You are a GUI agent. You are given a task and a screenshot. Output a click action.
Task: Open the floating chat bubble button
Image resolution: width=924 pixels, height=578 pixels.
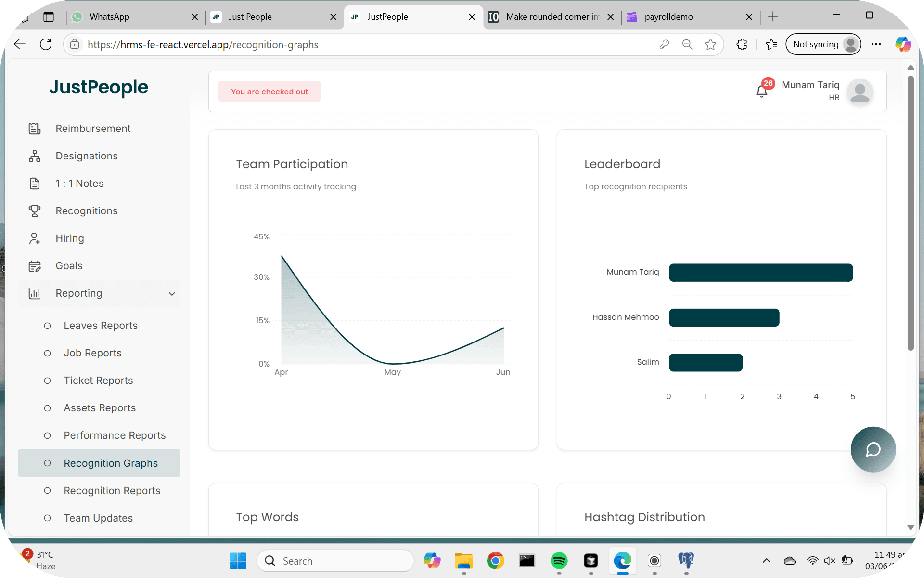(873, 449)
